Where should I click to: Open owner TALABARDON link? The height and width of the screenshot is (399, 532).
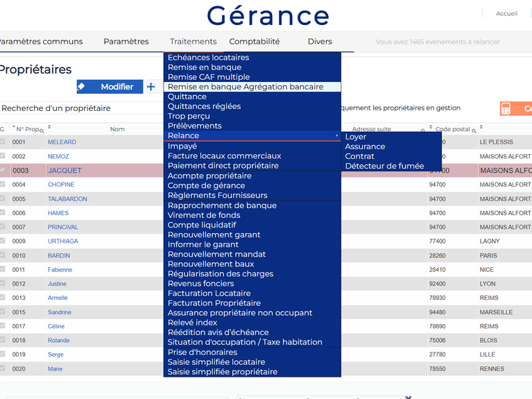tap(67, 199)
